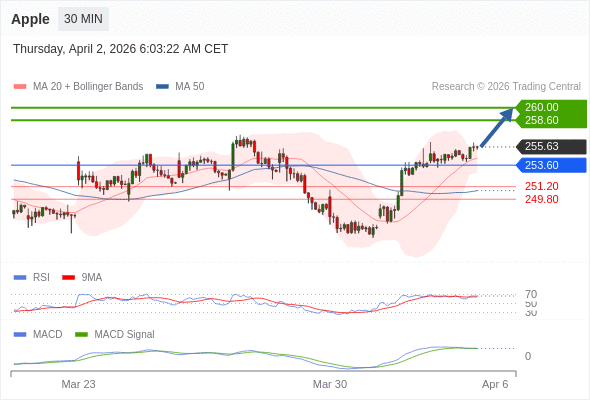Select the MA 50 legend label
This screenshot has width=590, height=400.
tap(190, 87)
